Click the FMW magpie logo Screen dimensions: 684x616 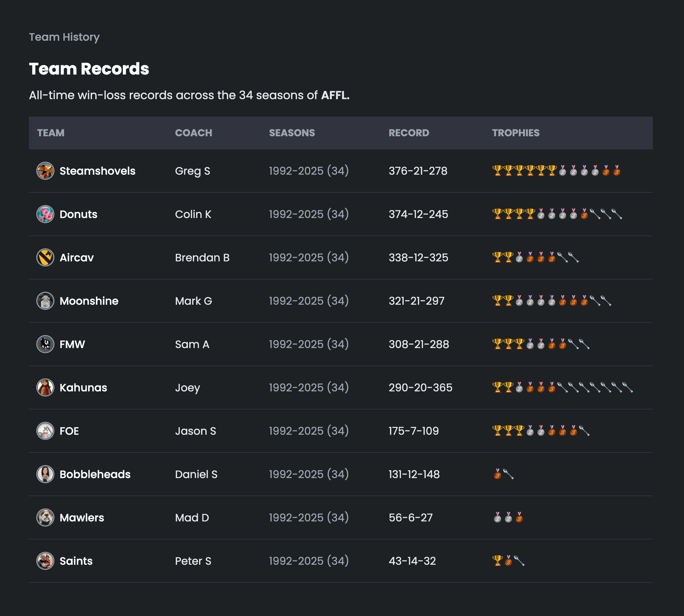[x=45, y=344]
